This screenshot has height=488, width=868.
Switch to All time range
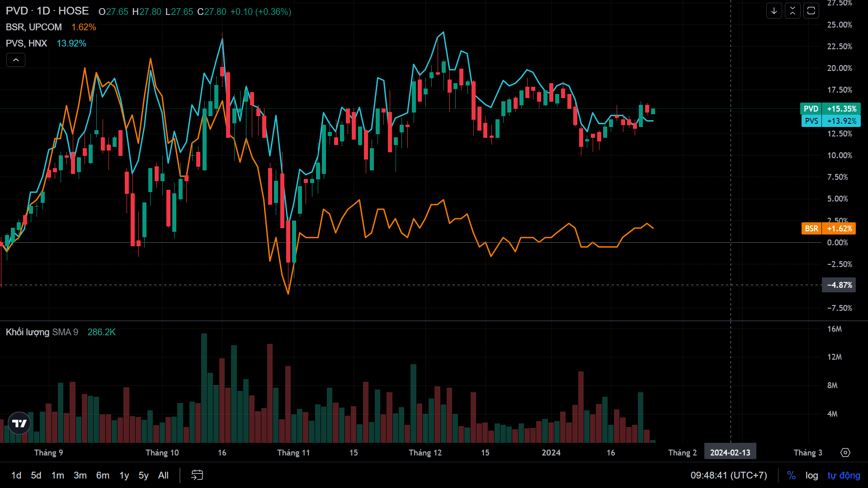[163, 475]
